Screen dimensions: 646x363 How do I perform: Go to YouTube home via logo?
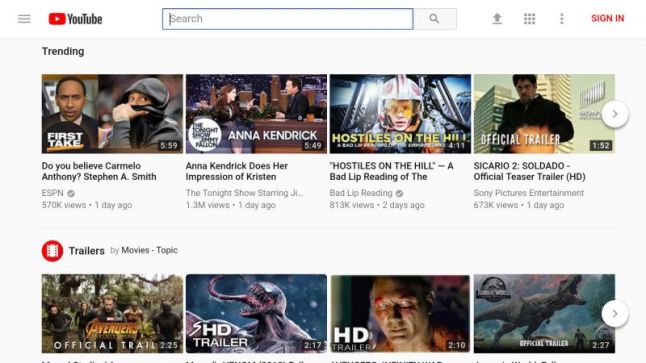tap(75, 19)
